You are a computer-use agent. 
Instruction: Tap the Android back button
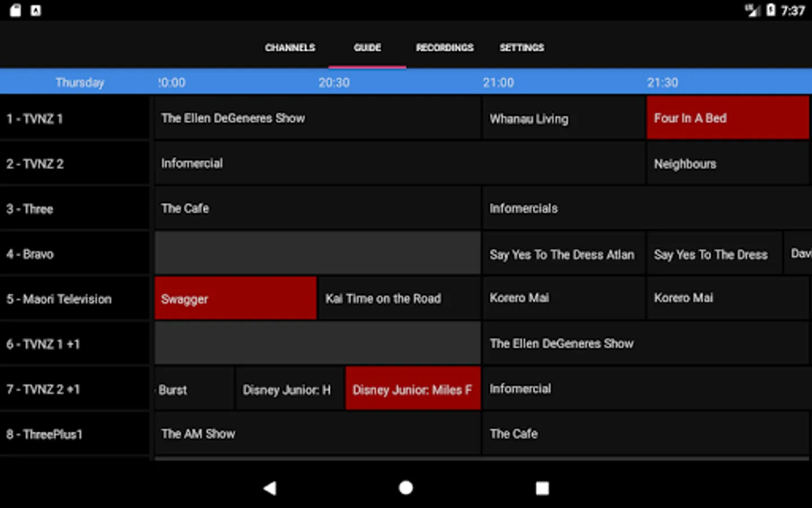(x=270, y=488)
